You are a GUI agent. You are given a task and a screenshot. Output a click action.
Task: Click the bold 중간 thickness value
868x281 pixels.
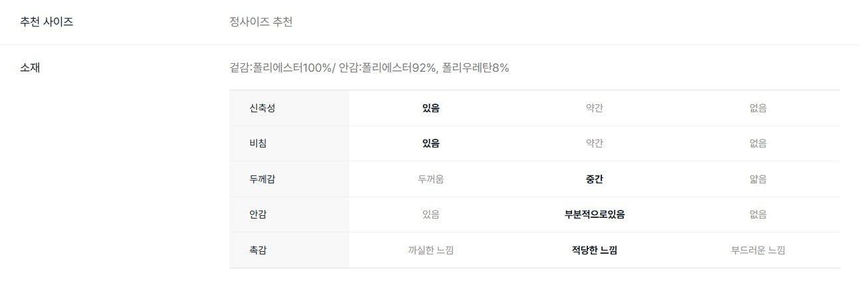click(x=594, y=179)
